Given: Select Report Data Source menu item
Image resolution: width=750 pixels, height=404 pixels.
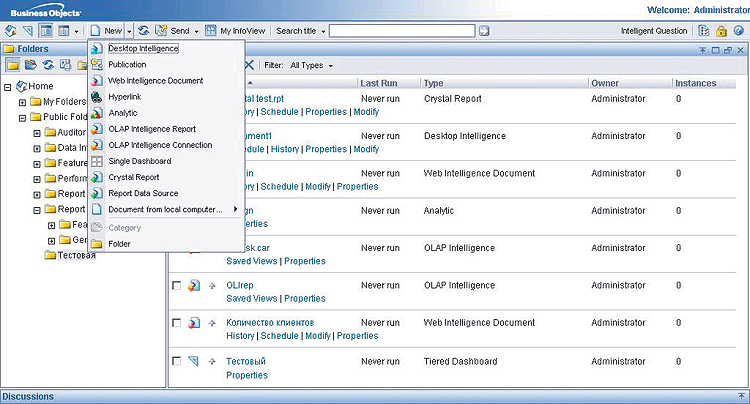Looking at the screenshot, I should click(143, 194).
